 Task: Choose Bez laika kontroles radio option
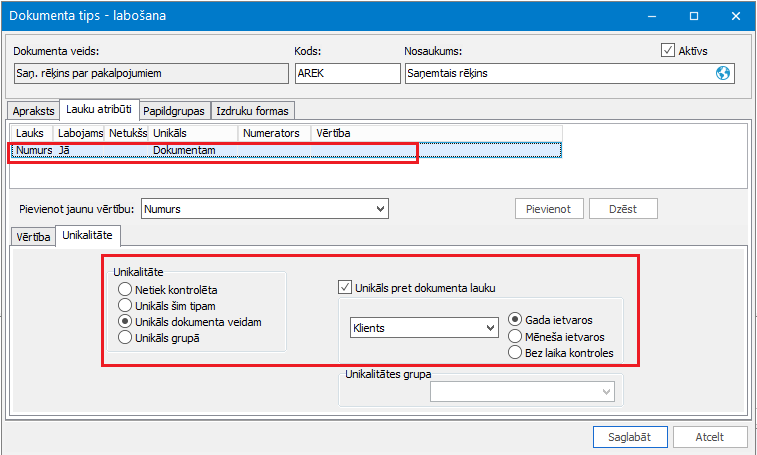(x=515, y=352)
